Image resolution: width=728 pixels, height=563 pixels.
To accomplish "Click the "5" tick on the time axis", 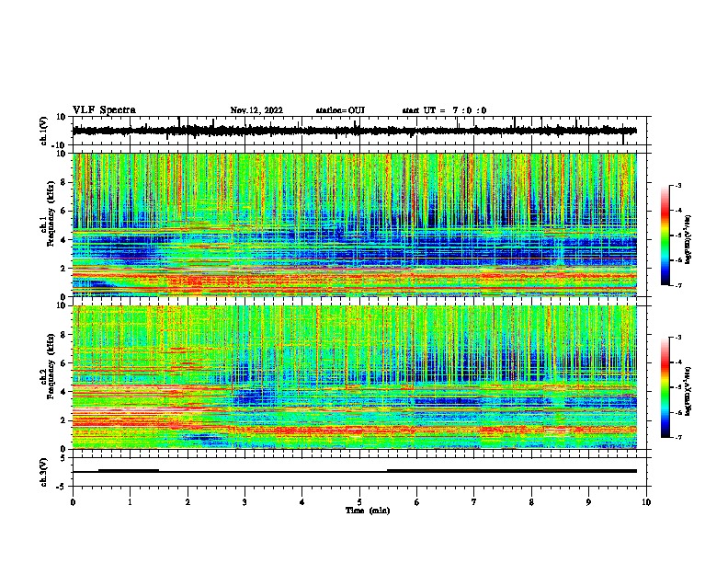I will pyautogui.click(x=359, y=502).
